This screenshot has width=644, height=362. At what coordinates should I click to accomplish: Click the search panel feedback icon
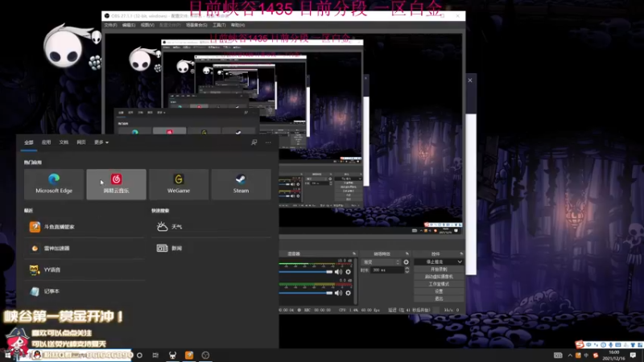(x=254, y=142)
